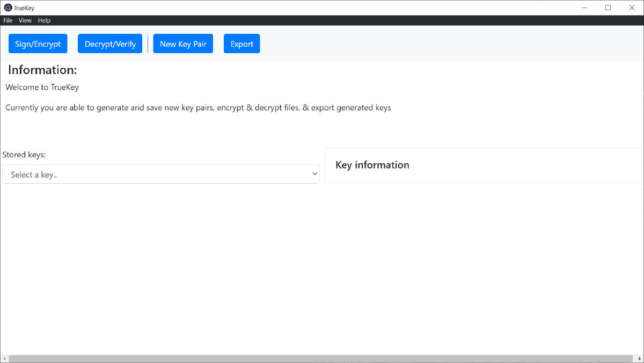
Task: Click the scroll right arrow at bottom
Action: click(x=640, y=359)
